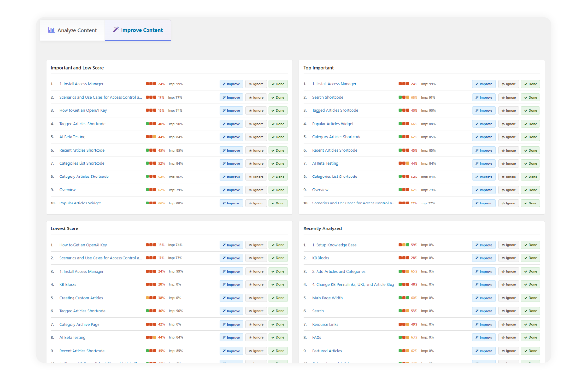Click score color bars for Creating Custom Articles
Image resolution: width=588 pixels, height=380 pixels.
point(150,298)
